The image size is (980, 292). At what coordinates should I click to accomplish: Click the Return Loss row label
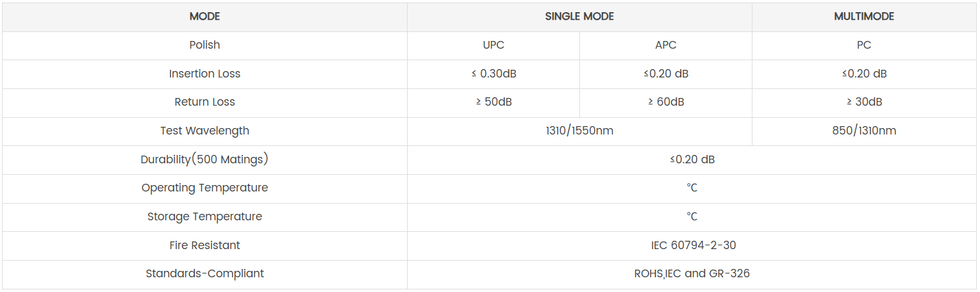click(204, 102)
